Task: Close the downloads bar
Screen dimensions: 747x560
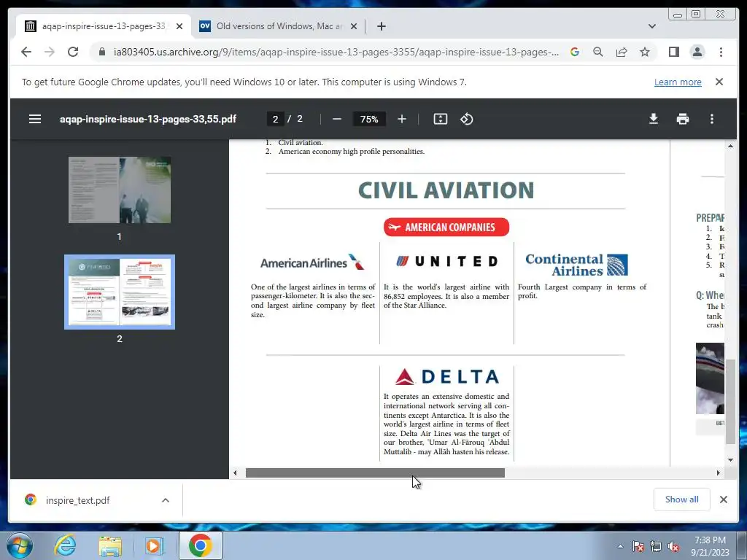Action: click(723, 499)
